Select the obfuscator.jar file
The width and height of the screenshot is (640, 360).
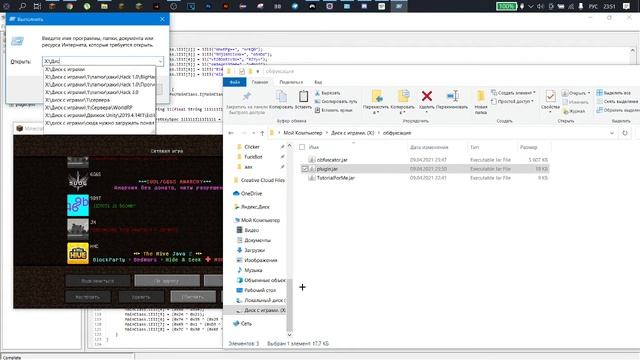(331, 160)
